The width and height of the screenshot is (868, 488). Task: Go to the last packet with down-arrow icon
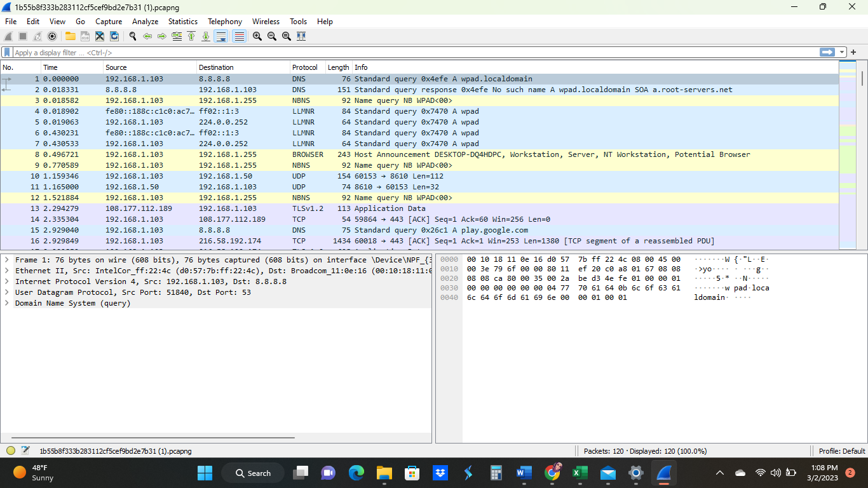(207, 36)
